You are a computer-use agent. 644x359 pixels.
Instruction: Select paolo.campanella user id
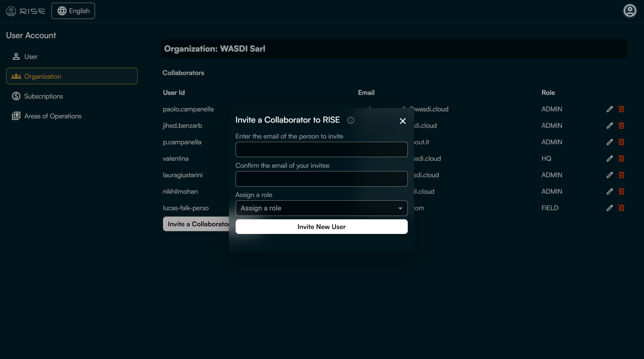pyautogui.click(x=188, y=109)
